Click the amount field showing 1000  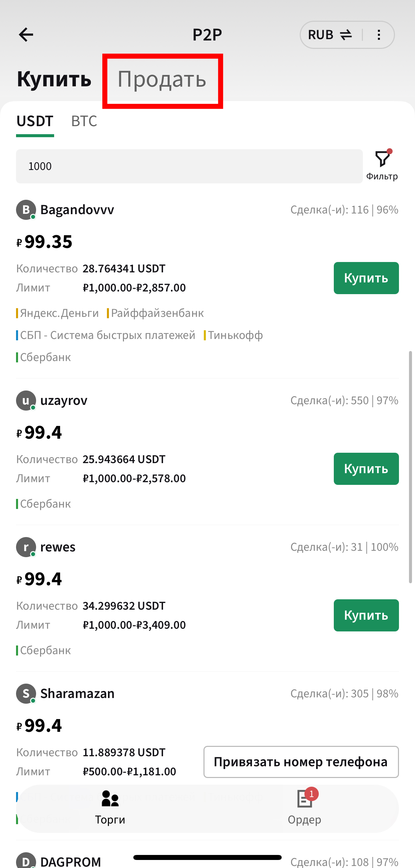coord(189,166)
